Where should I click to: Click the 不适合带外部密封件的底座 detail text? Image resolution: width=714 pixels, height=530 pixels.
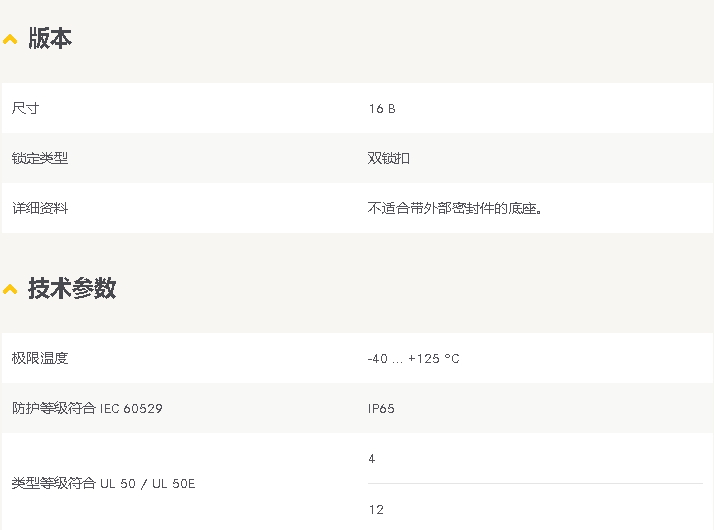[454, 208]
